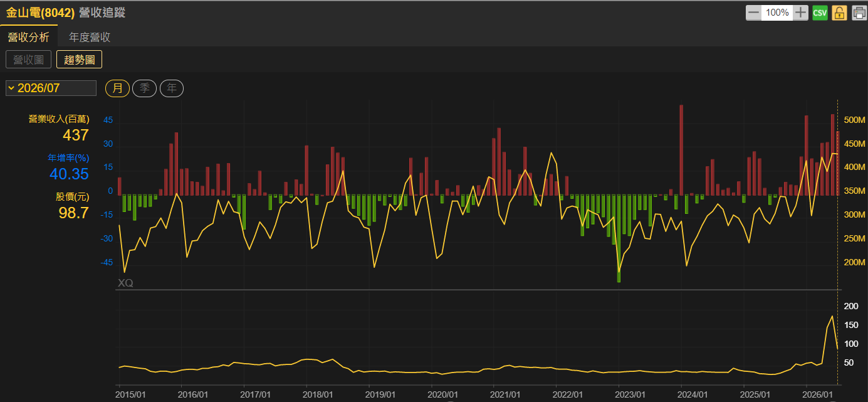The width and height of the screenshot is (868, 402).
Task: Select yearly 年 period
Action: (172, 88)
